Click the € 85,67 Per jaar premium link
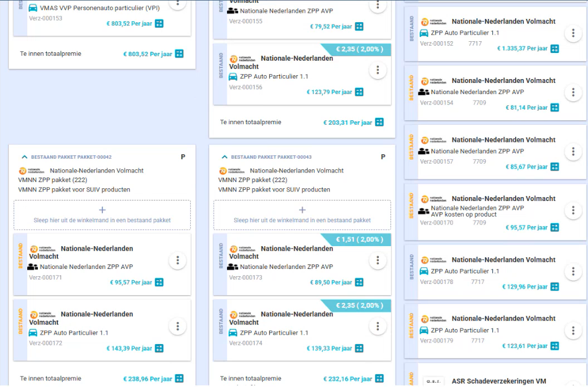 [526, 167]
